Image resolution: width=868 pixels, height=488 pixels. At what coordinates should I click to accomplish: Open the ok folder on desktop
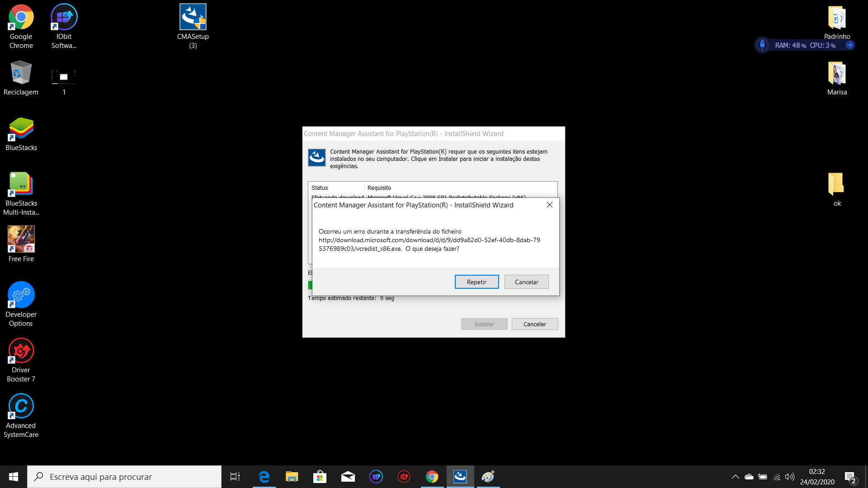tap(837, 189)
